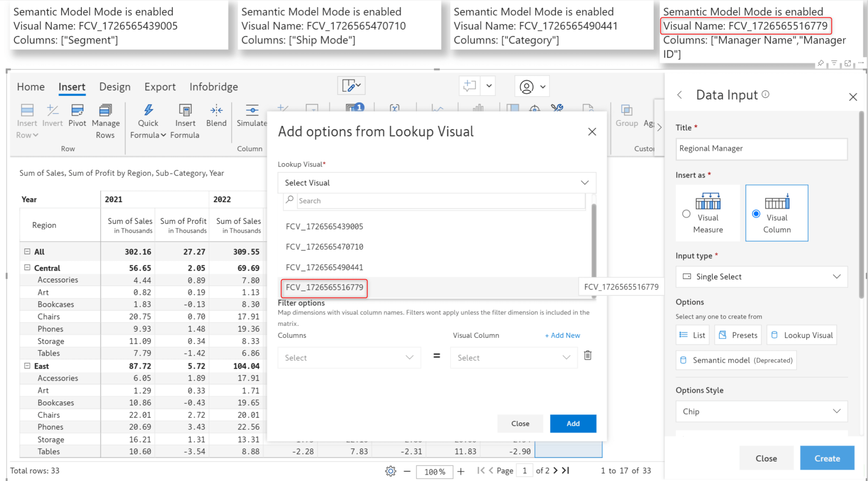Switch to the Design ribbon tab
Image resolution: width=868 pixels, height=481 pixels.
coord(115,86)
